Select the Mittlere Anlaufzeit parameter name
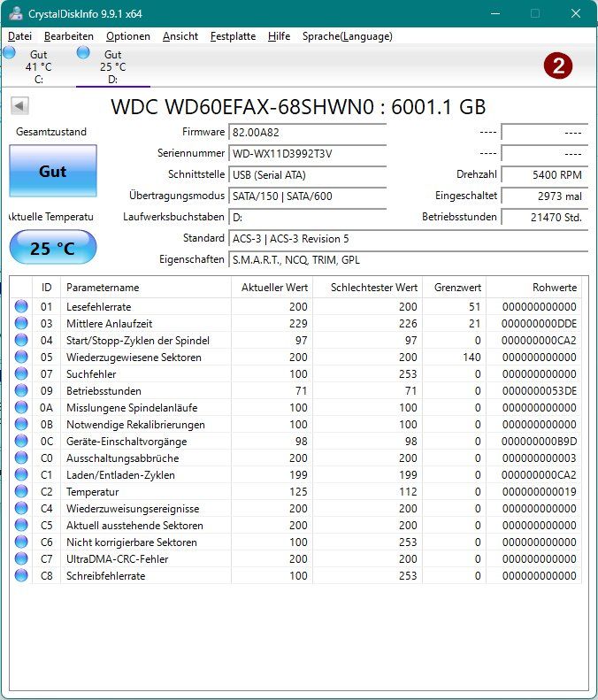The height and width of the screenshot is (700, 598). [110, 324]
